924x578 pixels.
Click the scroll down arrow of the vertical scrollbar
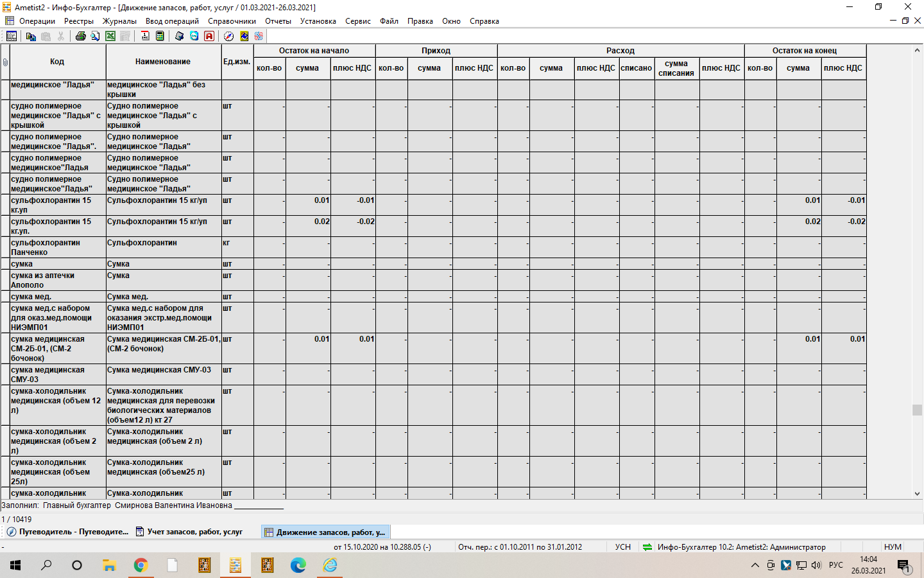[x=917, y=494]
